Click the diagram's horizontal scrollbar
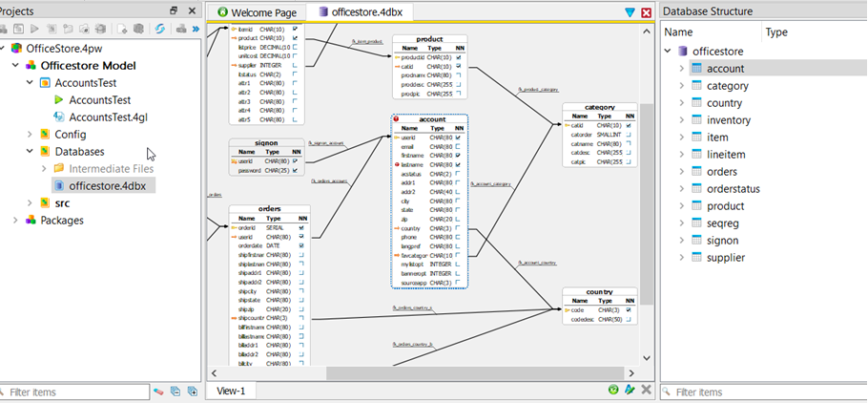 [x=477, y=371]
